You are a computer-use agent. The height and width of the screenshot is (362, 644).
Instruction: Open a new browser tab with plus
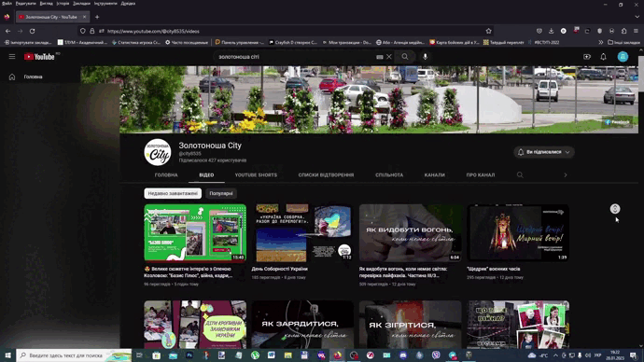[x=97, y=17]
